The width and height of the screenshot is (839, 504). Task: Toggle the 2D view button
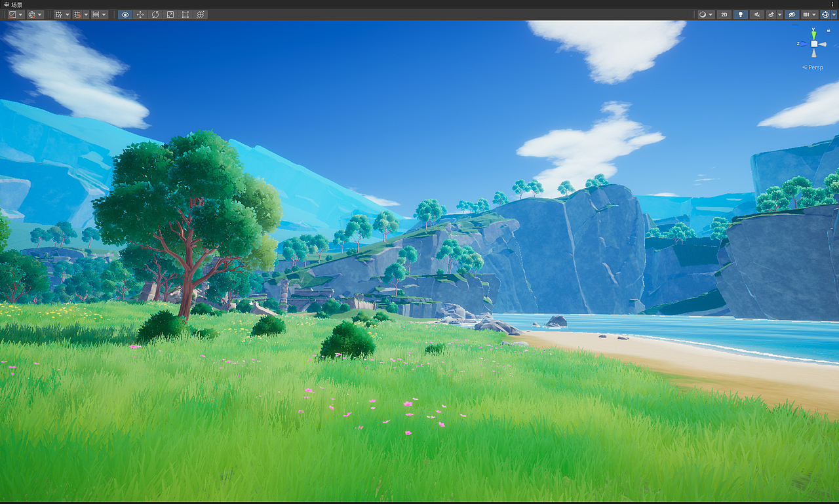[x=724, y=14]
